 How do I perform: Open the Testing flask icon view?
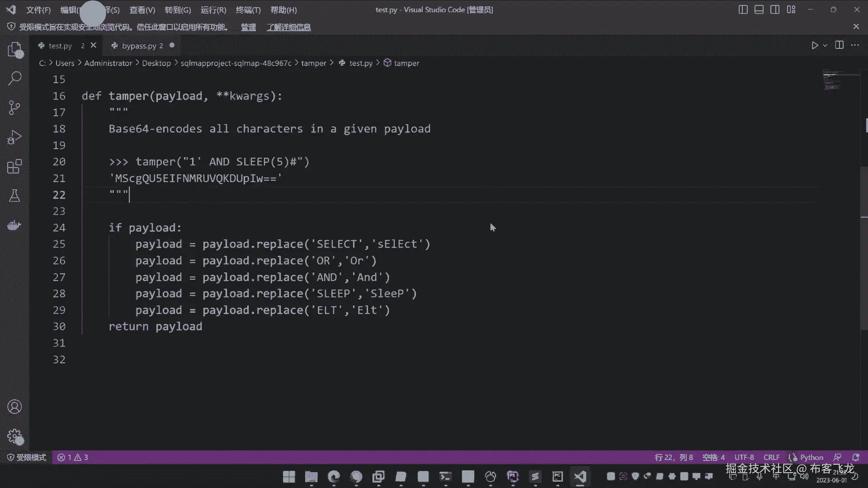coord(14,196)
